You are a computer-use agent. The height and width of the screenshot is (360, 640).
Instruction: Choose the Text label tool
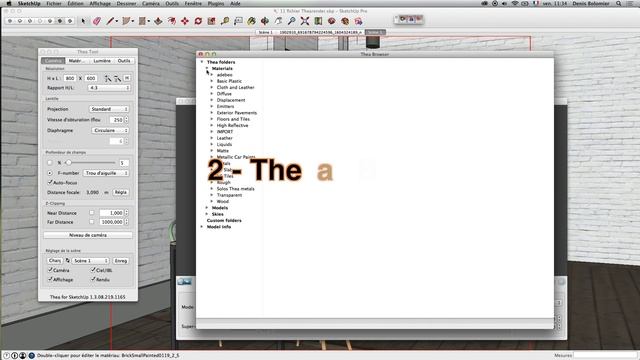(x=238, y=21)
